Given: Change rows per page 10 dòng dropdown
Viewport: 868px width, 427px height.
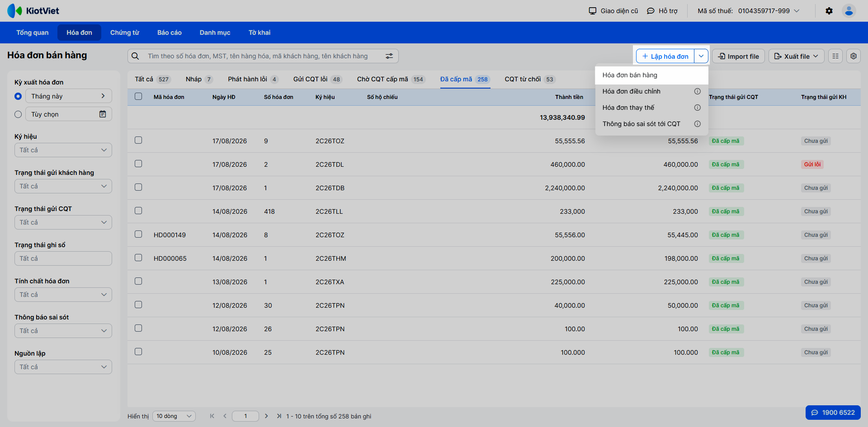Looking at the screenshot, I should coord(174,416).
